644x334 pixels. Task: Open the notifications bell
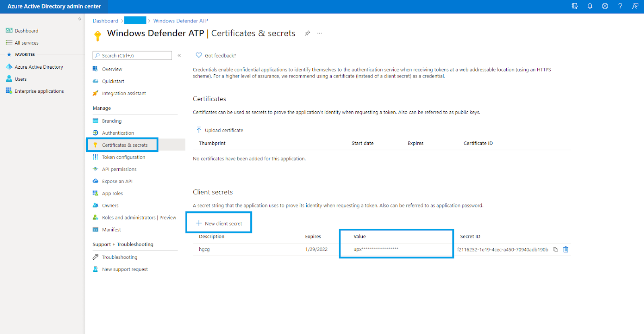590,6
